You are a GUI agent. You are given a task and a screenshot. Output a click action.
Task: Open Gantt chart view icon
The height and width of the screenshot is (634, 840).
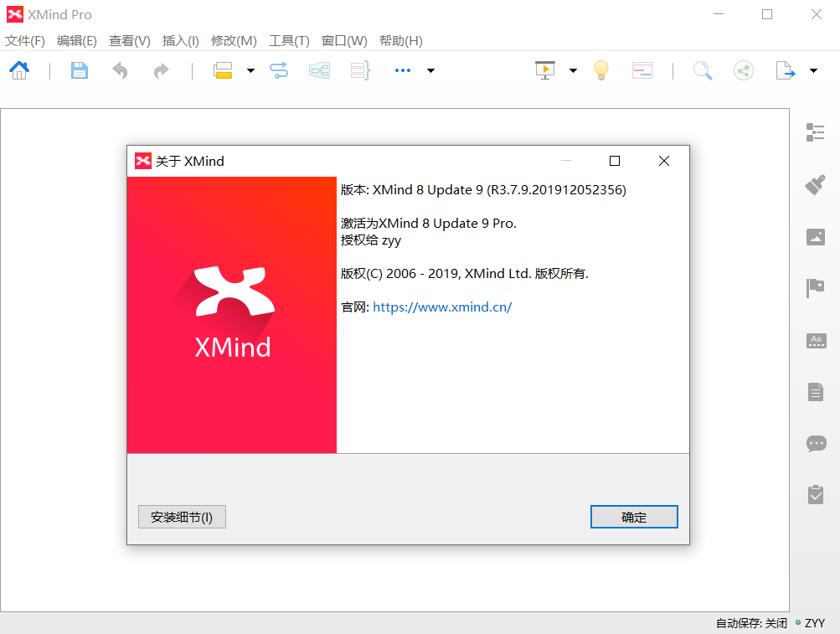point(642,70)
